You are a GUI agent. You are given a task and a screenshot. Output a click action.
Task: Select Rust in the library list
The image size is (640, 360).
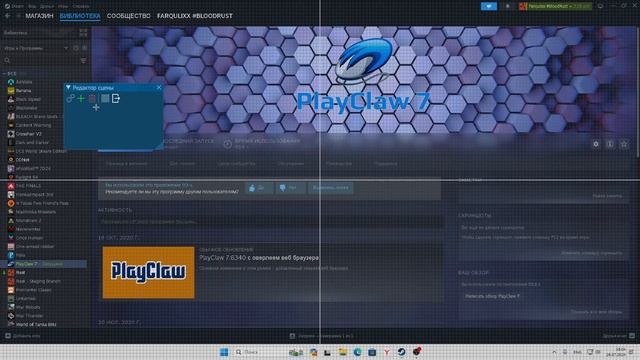pyautogui.click(x=20, y=272)
